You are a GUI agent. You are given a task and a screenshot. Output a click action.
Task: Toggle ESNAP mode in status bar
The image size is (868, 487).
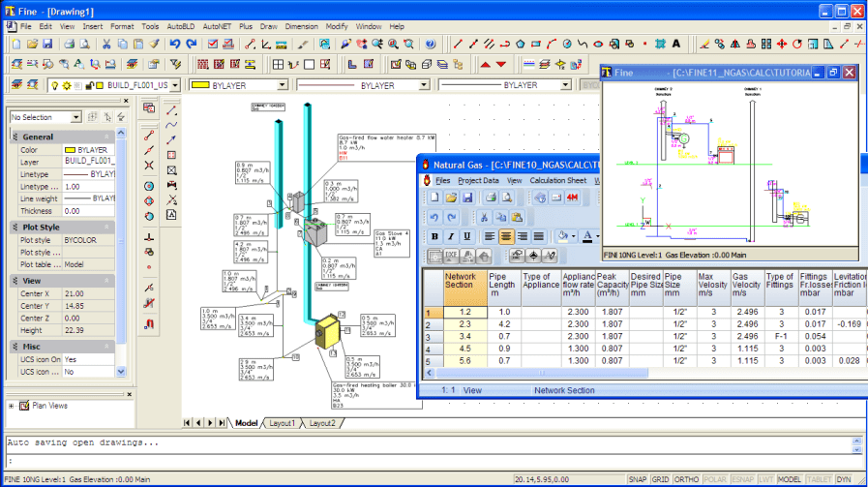(742, 479)
